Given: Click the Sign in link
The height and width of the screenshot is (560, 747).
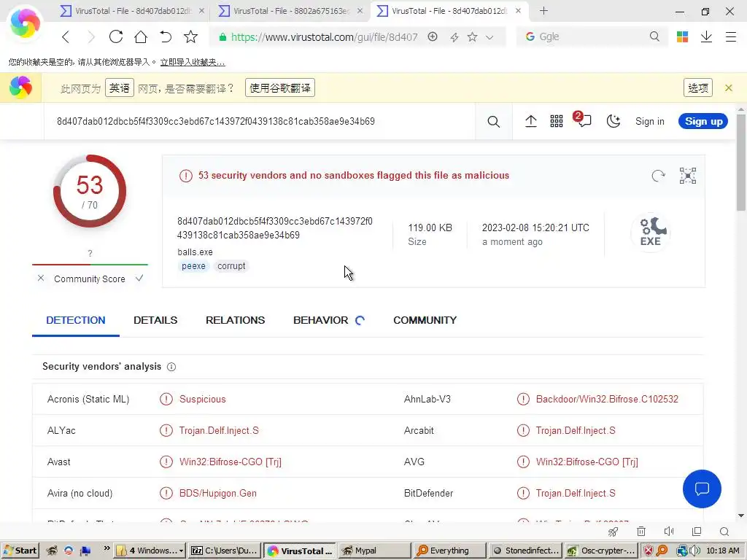Looking at the screenshot, I should [650, 122].
